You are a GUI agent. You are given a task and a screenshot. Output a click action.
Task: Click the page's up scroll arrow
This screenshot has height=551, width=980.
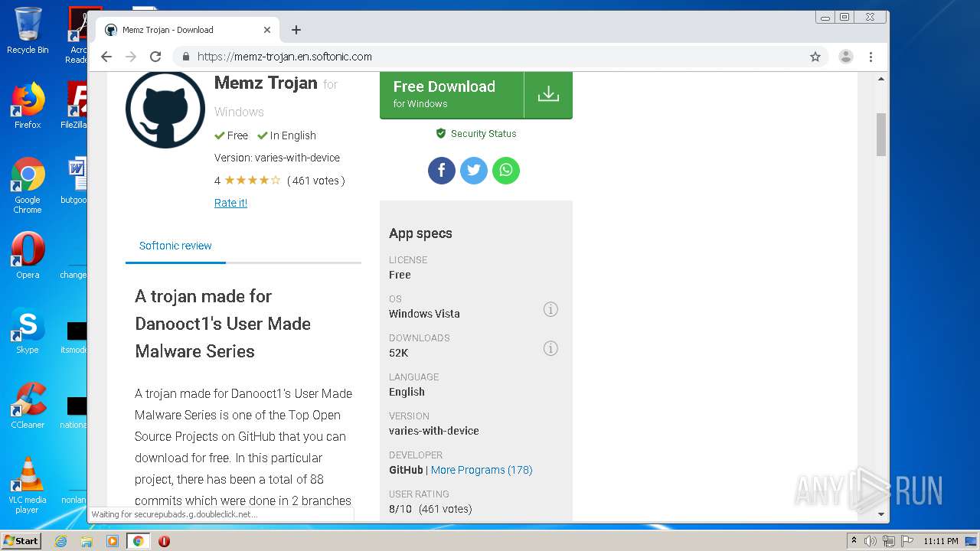(x=881, y=79)
